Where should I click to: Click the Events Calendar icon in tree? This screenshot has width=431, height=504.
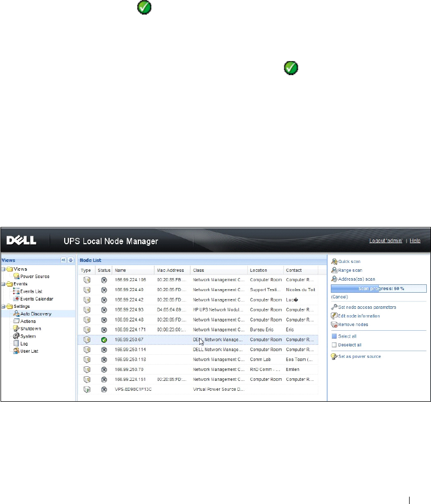[x=16, y=298]
